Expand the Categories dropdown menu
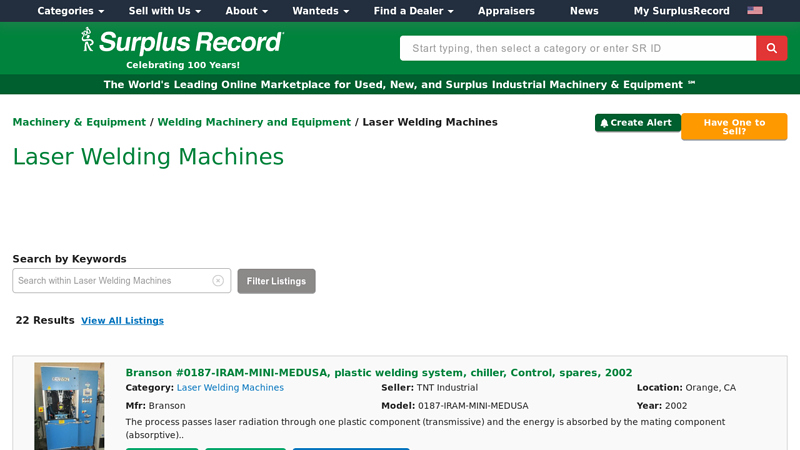This screenshot has width=800, height=450. pos(70,11)
